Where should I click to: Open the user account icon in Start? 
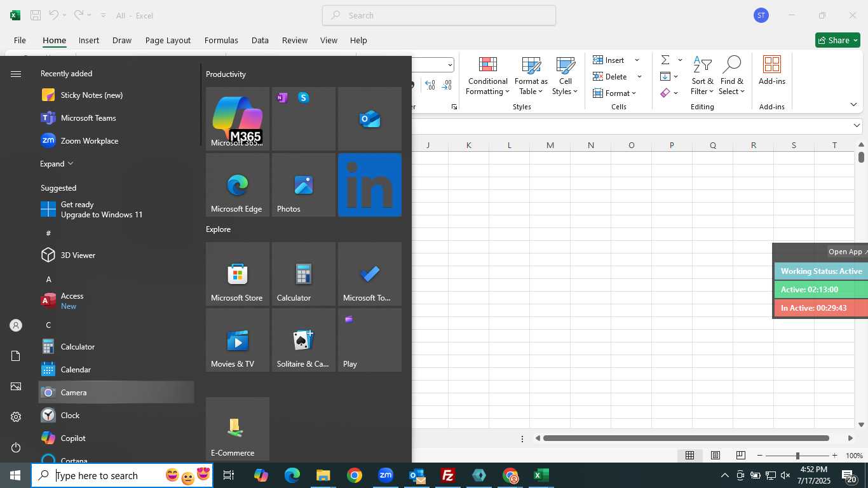coord(16,325)
